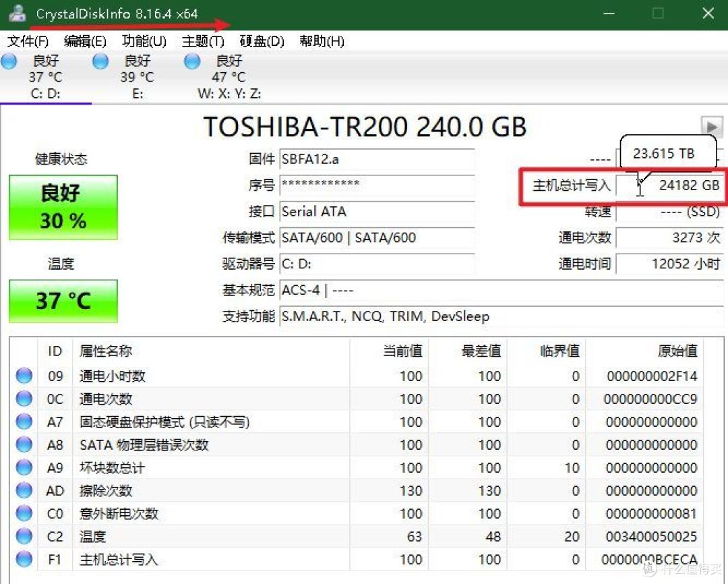The image size is (728, 584).
Task: Click the status orb for attribute A7
Action: coord(24,421)
